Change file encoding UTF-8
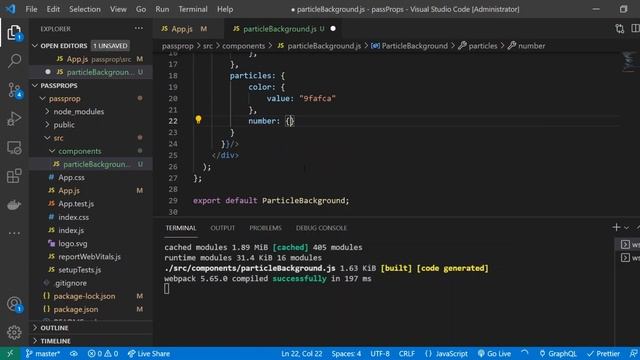The height and width of the screenshot is (360, 640). click(x=380, y=353)
